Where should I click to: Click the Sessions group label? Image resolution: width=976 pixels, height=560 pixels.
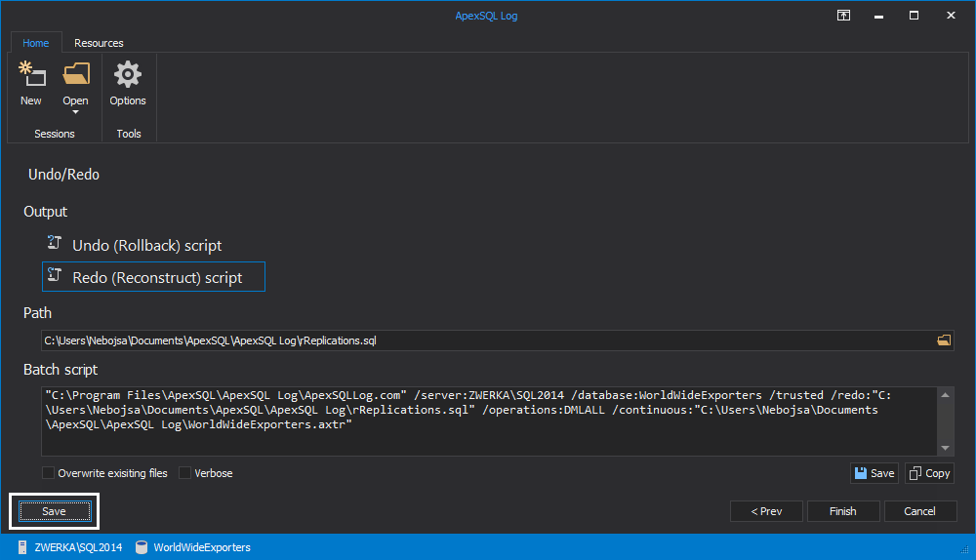[54, 134]
